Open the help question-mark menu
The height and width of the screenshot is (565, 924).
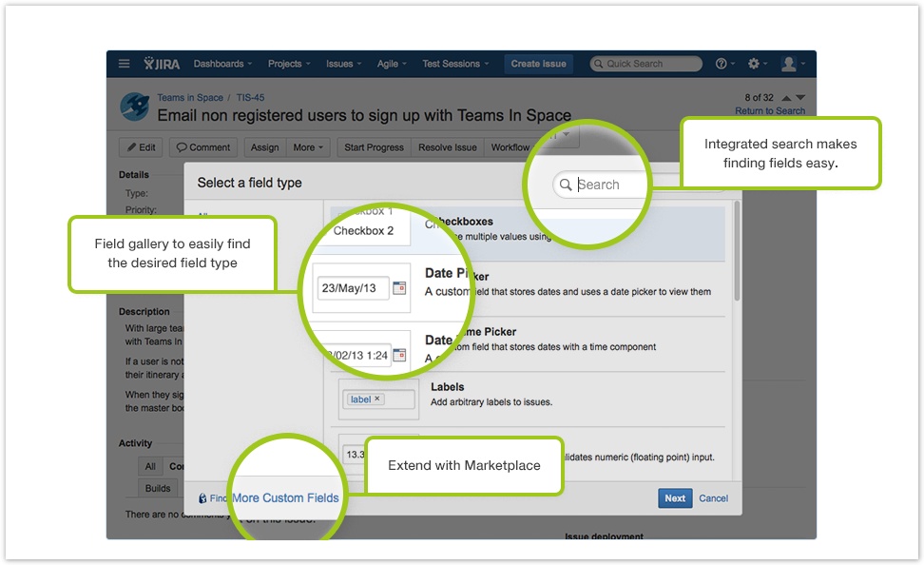(x=724, y=63)
